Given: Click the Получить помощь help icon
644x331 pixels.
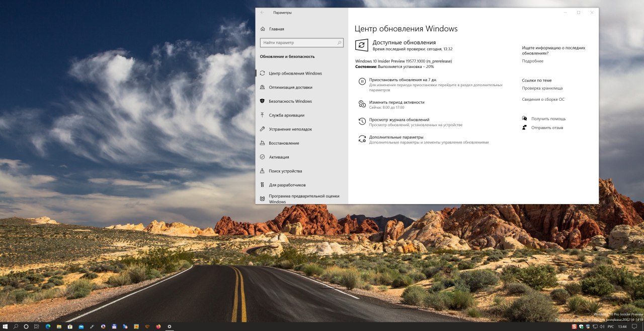Looking at the screenshot, I should [525, 118].
